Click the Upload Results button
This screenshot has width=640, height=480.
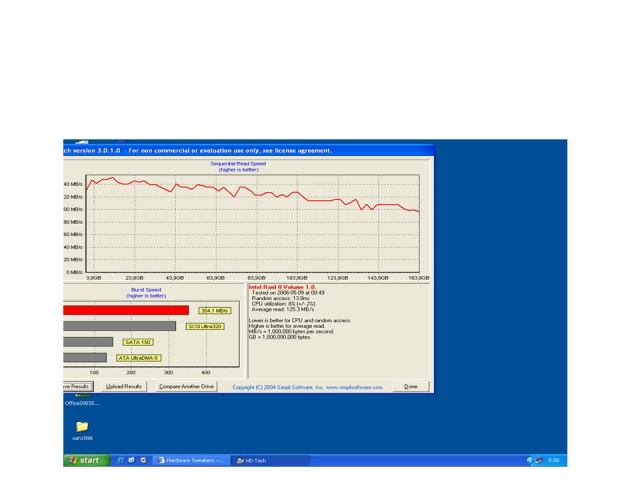125,386
